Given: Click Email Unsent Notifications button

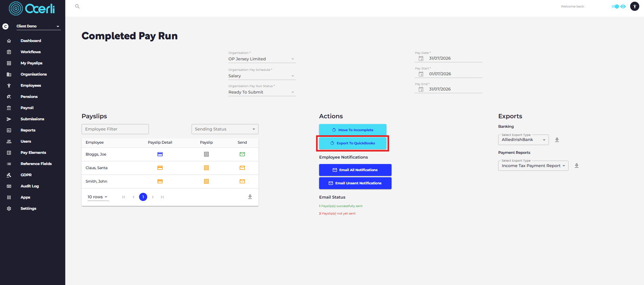Looking at the screenshot, I should pyautogui.click(x=355, y=183).
